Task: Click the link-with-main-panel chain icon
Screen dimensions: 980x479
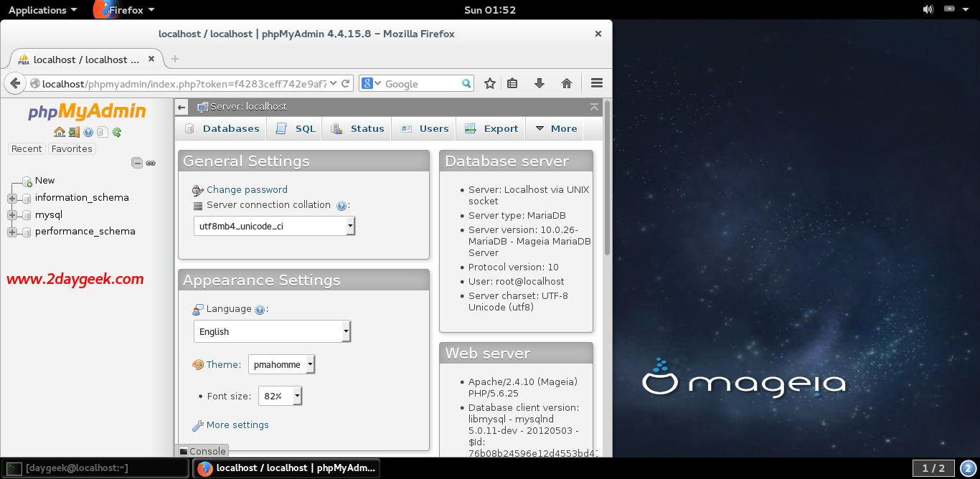Action: click(151, 163)
